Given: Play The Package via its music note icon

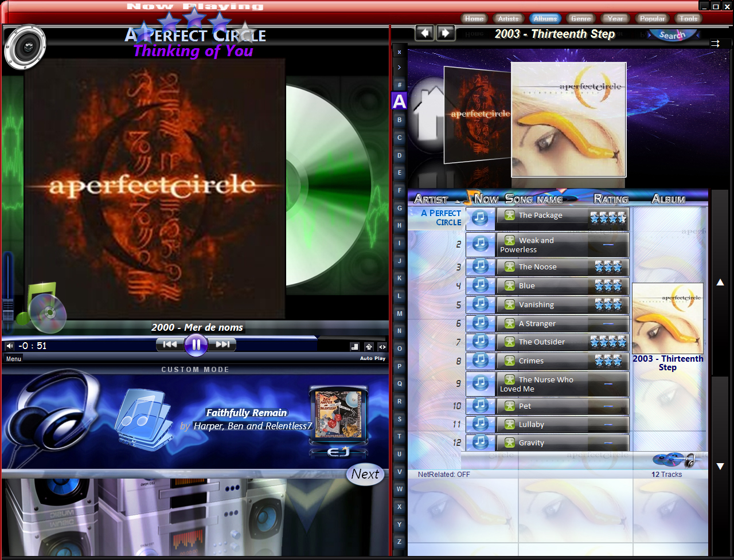Looking at the screenshot, I should [481, 218].
